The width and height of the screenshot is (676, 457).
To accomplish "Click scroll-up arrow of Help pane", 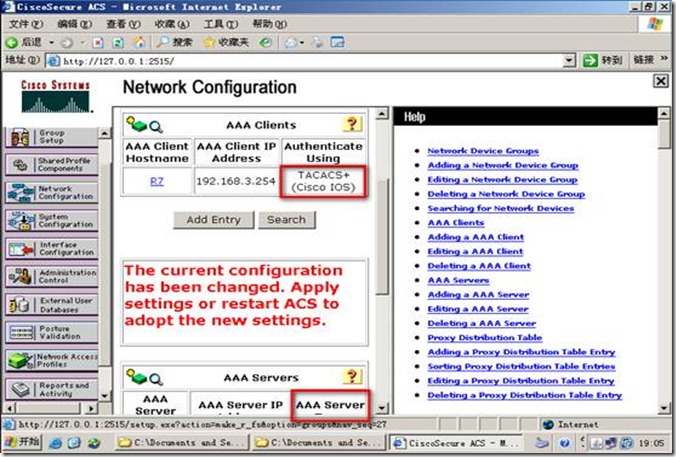I will (x=664, y=113).
